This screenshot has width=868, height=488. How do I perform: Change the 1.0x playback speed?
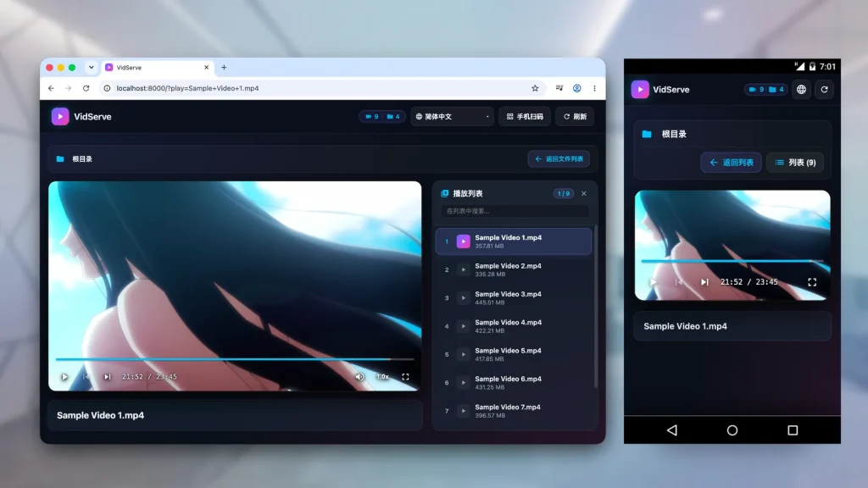[382, 377]
